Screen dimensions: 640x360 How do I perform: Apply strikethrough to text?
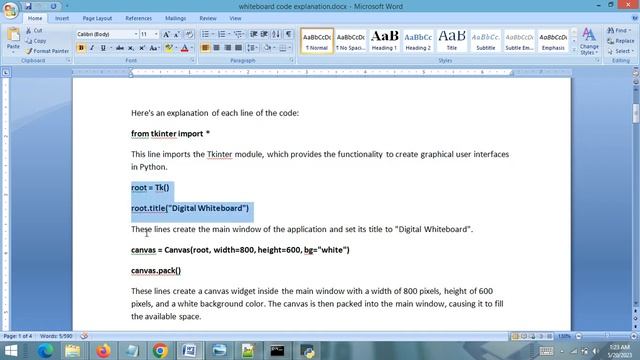[120, 48]
